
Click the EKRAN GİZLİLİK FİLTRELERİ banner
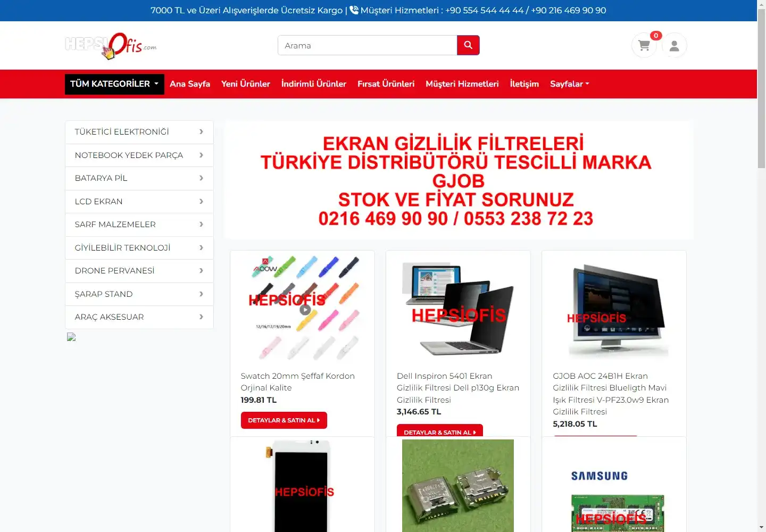click(459, 180)
